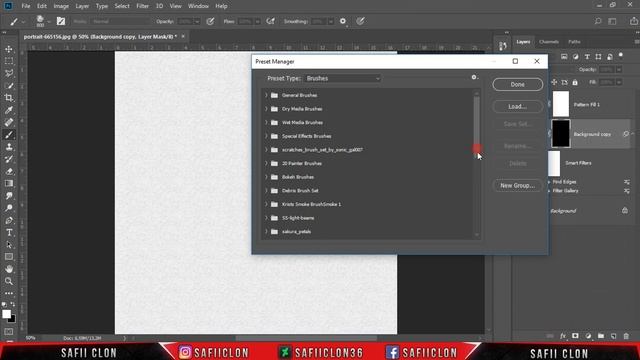Open the Image menu
Screen dimensions: 640x360
tap(61, 6)
